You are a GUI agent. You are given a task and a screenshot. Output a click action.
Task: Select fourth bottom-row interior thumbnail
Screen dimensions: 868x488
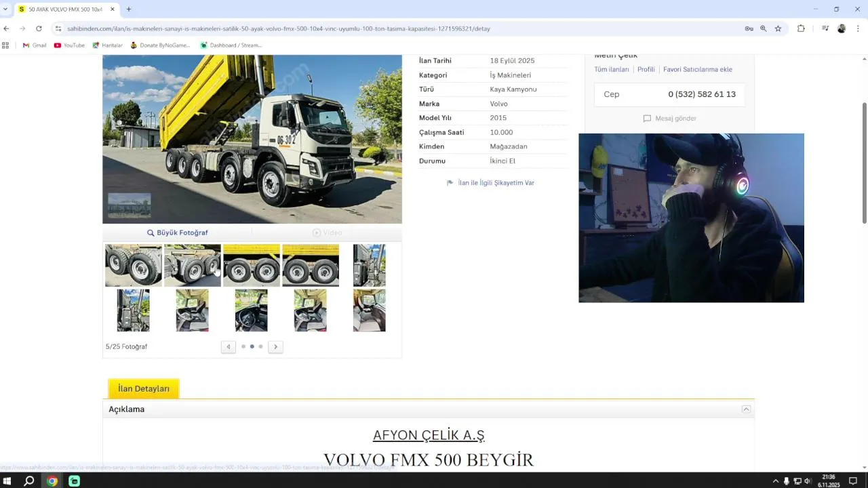tap(311, 310)
